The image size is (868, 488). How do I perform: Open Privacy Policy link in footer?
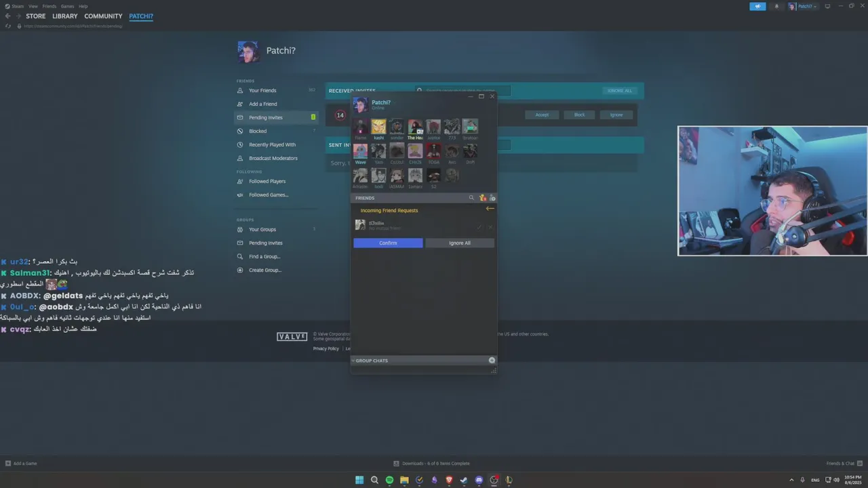(x=325, y=348)
